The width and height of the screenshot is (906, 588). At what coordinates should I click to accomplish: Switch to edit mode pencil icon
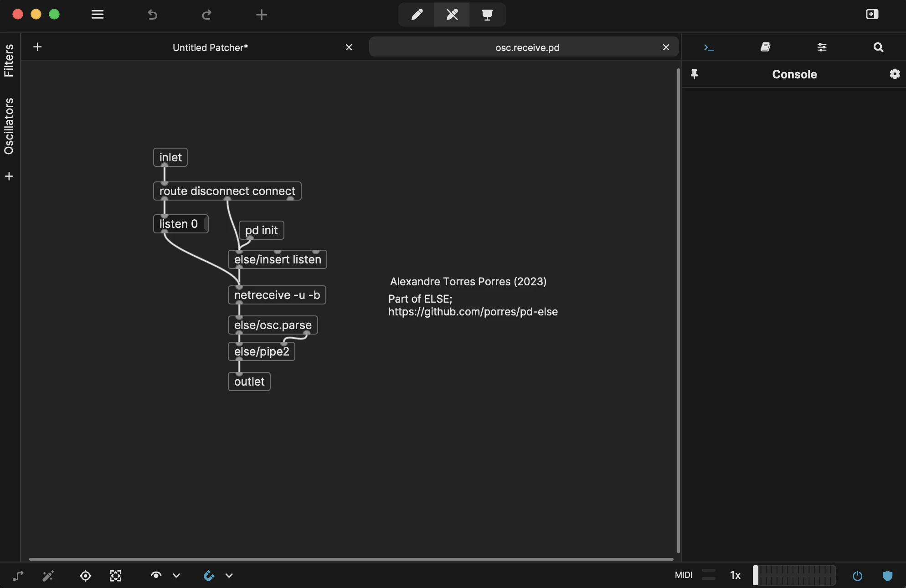[417, 15]
